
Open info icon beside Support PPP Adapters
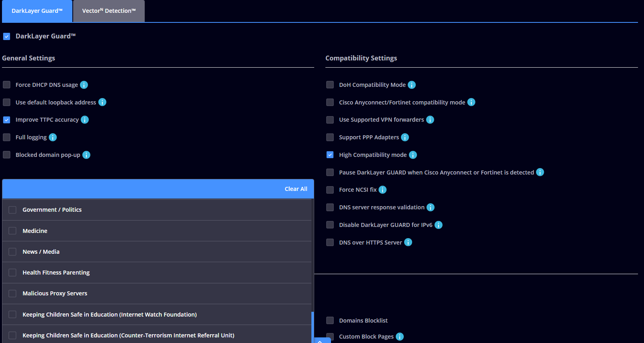click(405, 137)
